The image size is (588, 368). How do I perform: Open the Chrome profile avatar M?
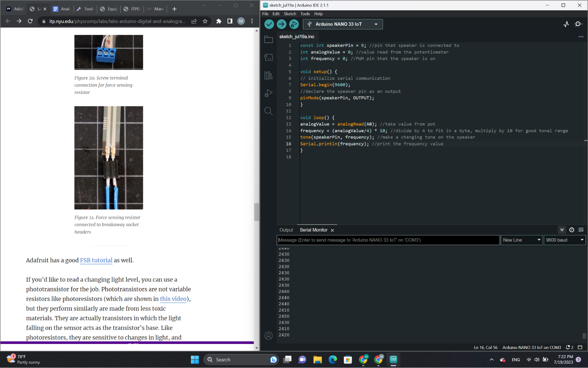click(x=241, y=21)
